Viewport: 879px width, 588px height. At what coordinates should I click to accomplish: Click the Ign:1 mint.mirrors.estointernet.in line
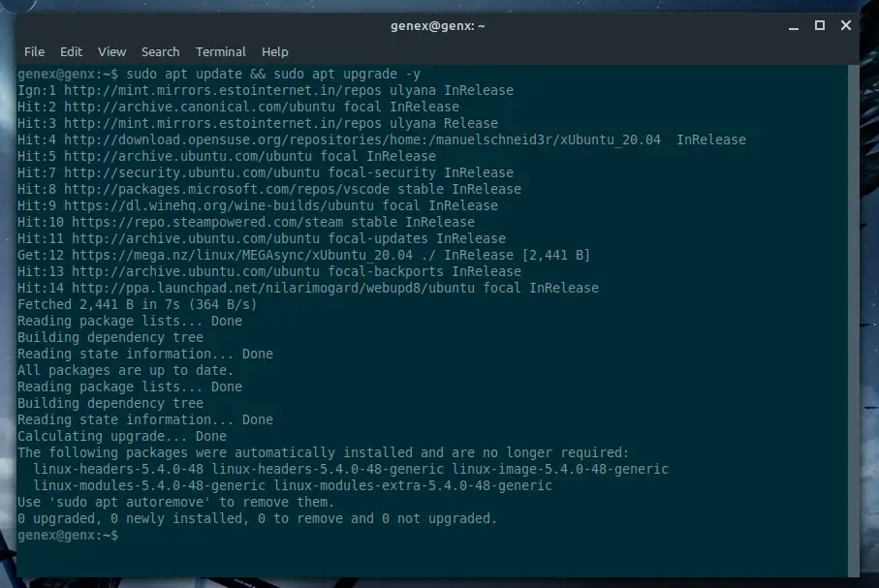click(x=266, y=90)
